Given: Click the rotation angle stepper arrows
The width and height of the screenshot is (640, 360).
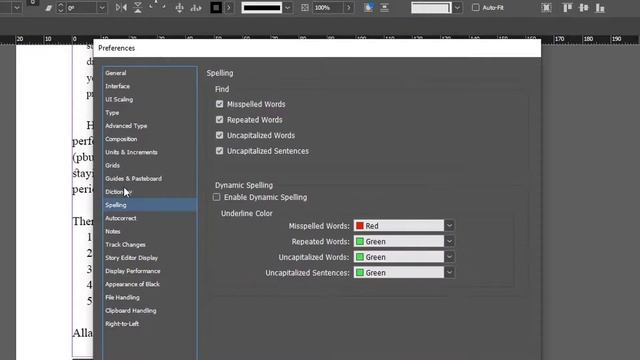Looking at the screenshot, I should tap(60, 7).
